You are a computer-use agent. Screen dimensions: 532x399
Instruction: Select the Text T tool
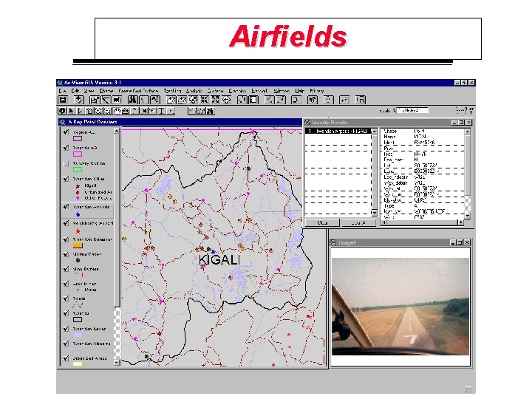162,111
